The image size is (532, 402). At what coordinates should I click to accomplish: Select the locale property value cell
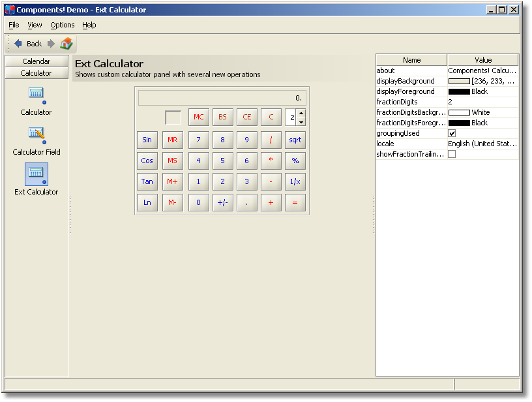482,144
